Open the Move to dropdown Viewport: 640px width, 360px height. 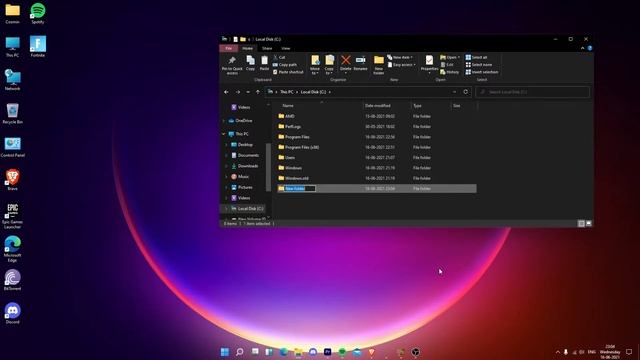[x=315, y=65]
